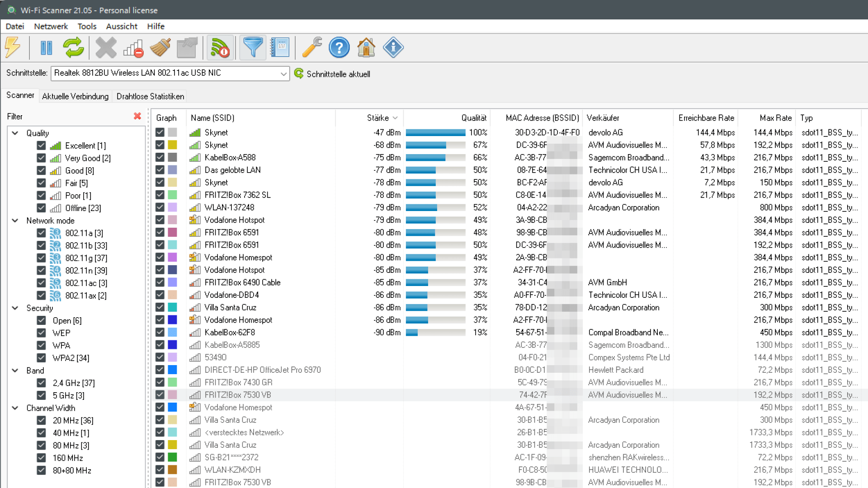
Task: Open help with the question mark icon
Action: [339, 47]
